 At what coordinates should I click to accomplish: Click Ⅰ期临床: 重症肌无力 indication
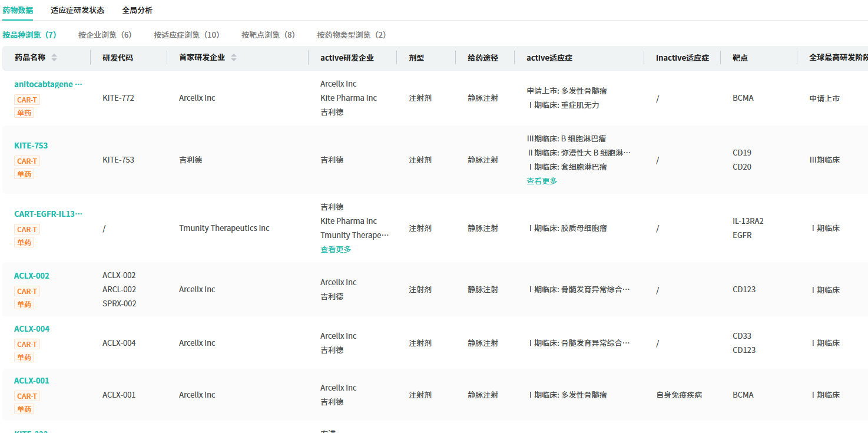pos(563,105)
